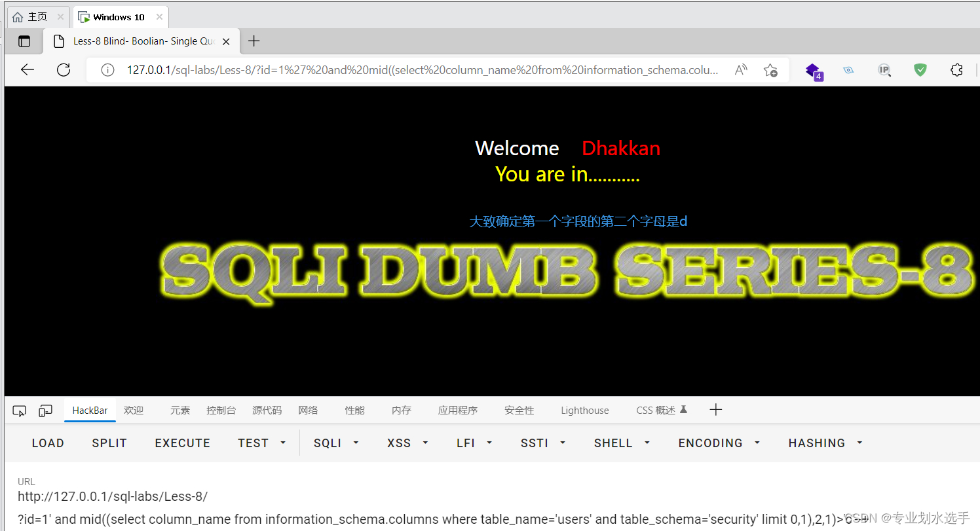
Task: Open the 源代码 DevTools tab
Action: click(267, 411)
